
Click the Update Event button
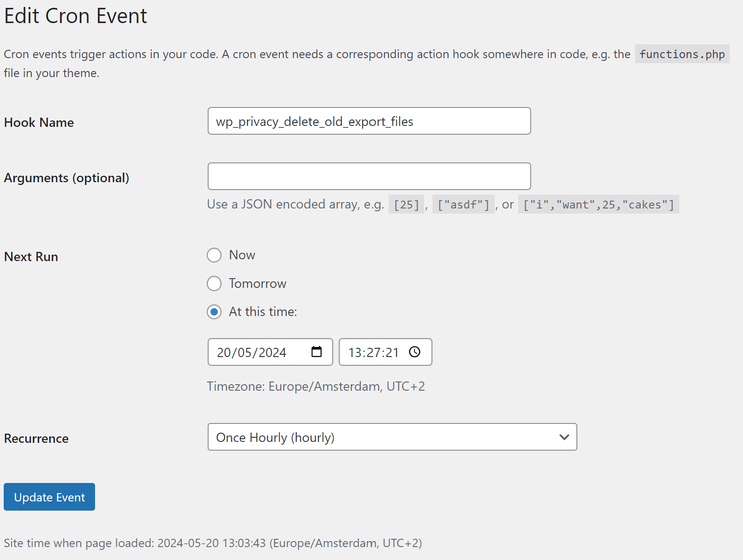pyautogui.click(x=49, y=497)
